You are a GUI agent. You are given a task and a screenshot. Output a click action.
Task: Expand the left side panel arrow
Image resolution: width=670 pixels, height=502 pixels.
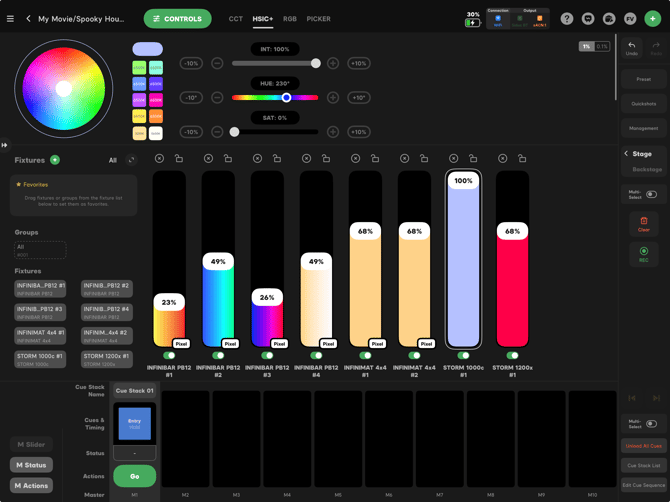pyautogui.click(x=4, y=145)
